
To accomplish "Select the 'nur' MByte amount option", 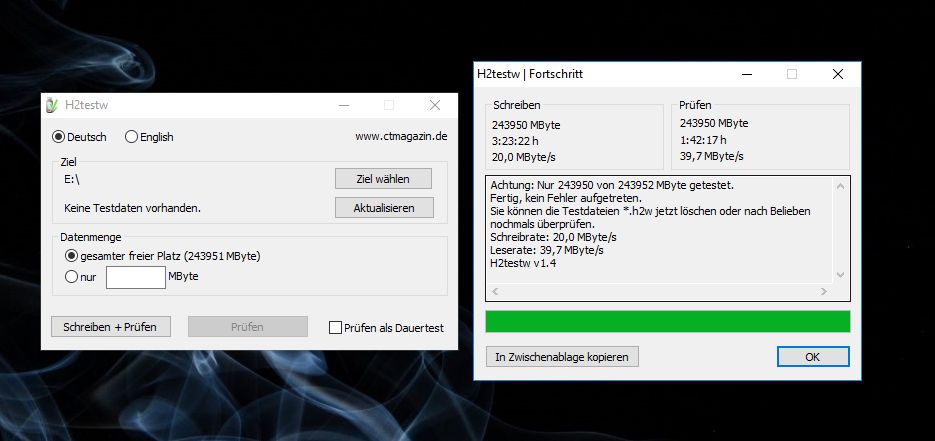I will [81, 277].
